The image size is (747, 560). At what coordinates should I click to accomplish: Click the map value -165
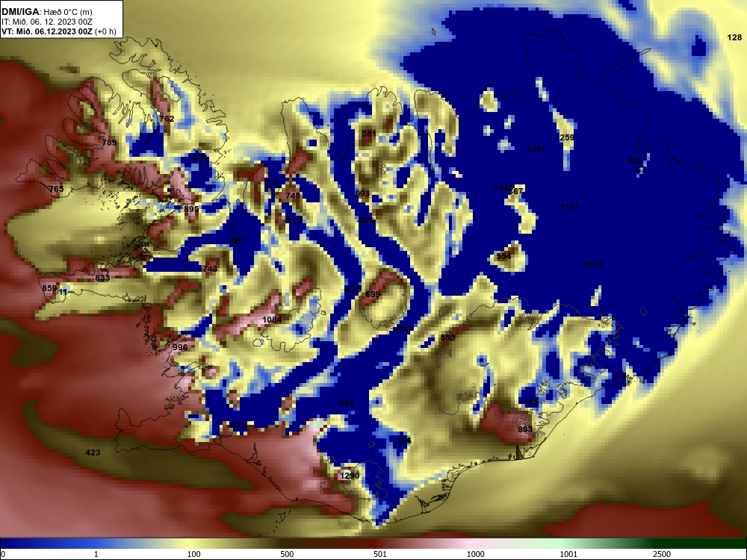(530, 402)
